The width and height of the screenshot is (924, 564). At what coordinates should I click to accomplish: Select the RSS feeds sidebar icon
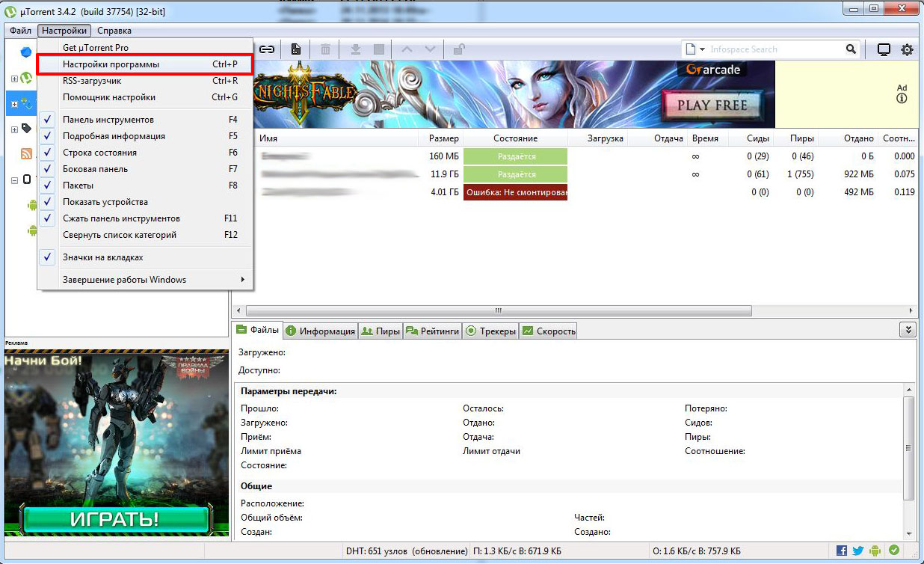click(x=27, y=154)
